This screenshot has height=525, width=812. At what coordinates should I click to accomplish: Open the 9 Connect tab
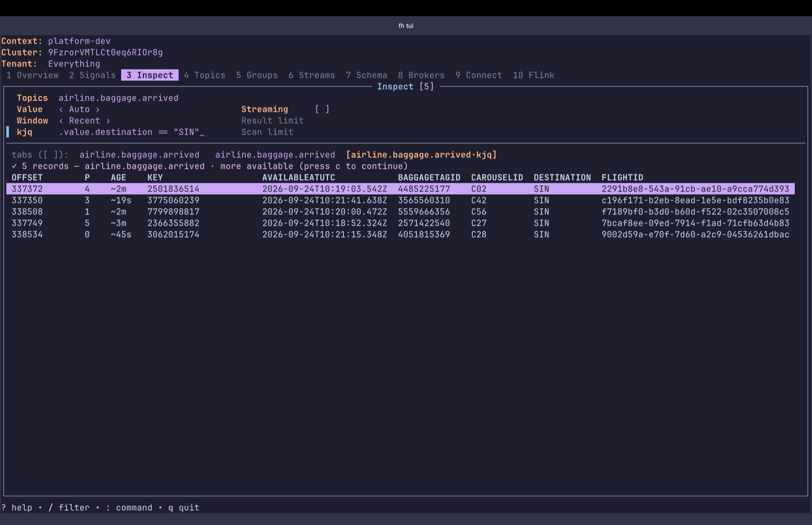(x=479, y=75)
